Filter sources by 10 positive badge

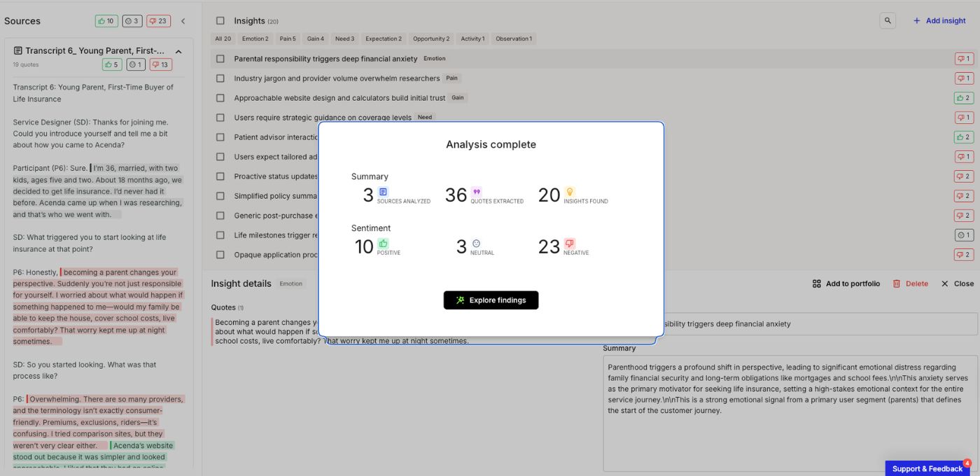tap(106, 21)
